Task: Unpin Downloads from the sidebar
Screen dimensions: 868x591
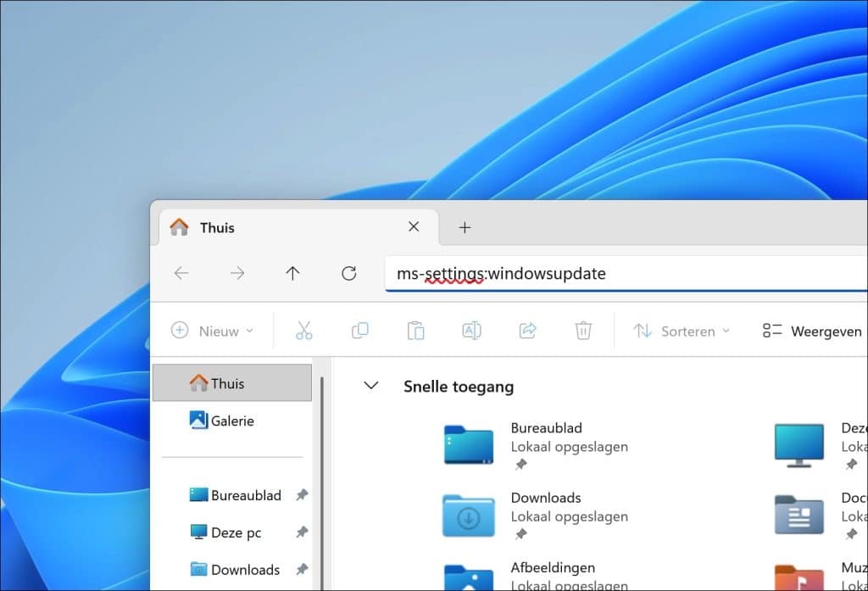Action: 303,569
